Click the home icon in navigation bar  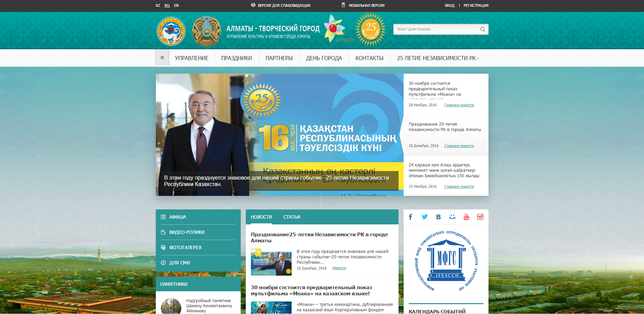[162, 58]
